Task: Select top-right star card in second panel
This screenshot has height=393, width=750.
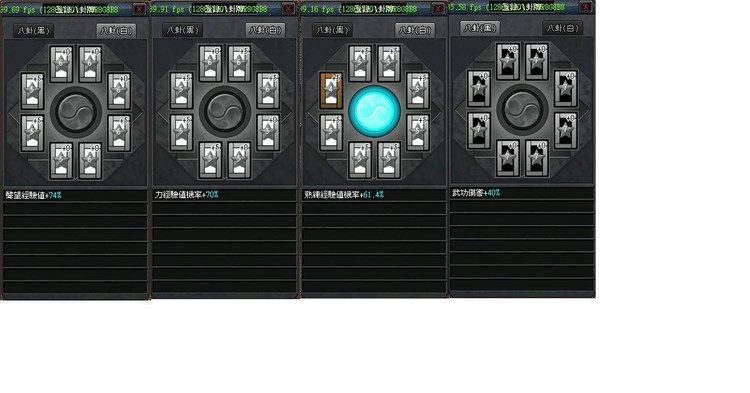Action: [x=239, y=64]
